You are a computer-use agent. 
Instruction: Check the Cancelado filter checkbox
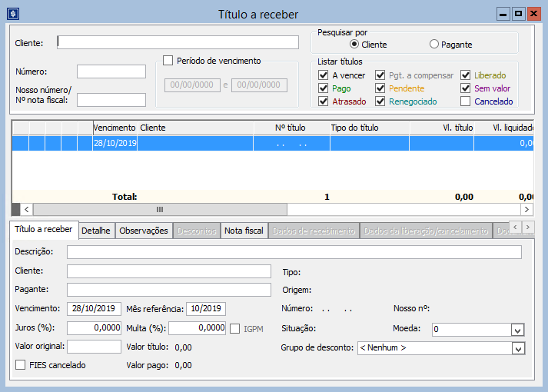(466, 101)
